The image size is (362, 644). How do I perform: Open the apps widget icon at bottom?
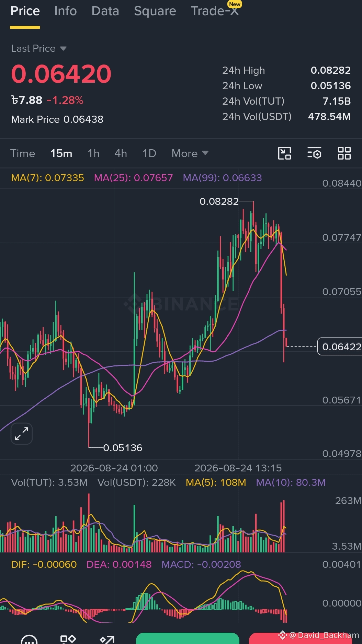tap(68, 639)
